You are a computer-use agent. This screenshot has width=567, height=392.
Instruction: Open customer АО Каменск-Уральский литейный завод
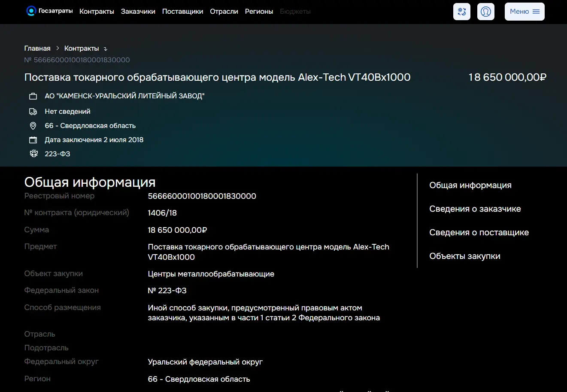pos(124,96)
